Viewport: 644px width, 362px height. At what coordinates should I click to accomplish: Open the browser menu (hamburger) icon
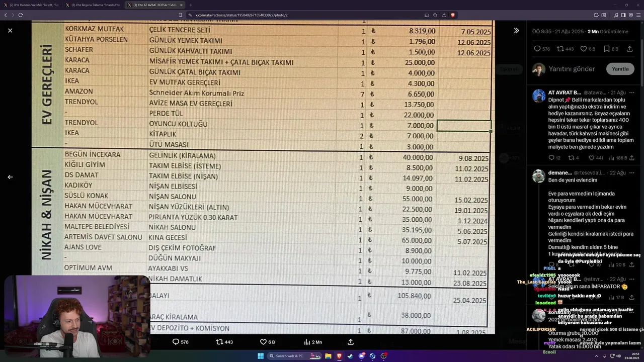pos(637,15)
